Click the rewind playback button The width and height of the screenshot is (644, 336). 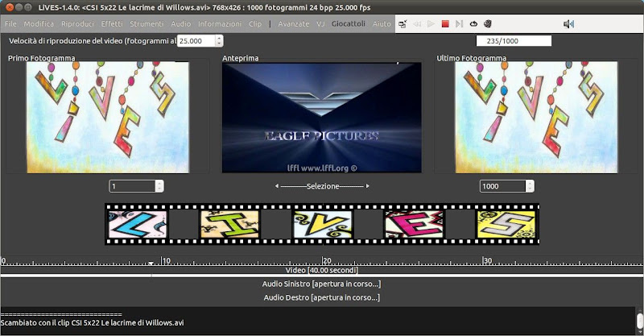(417, 24)
